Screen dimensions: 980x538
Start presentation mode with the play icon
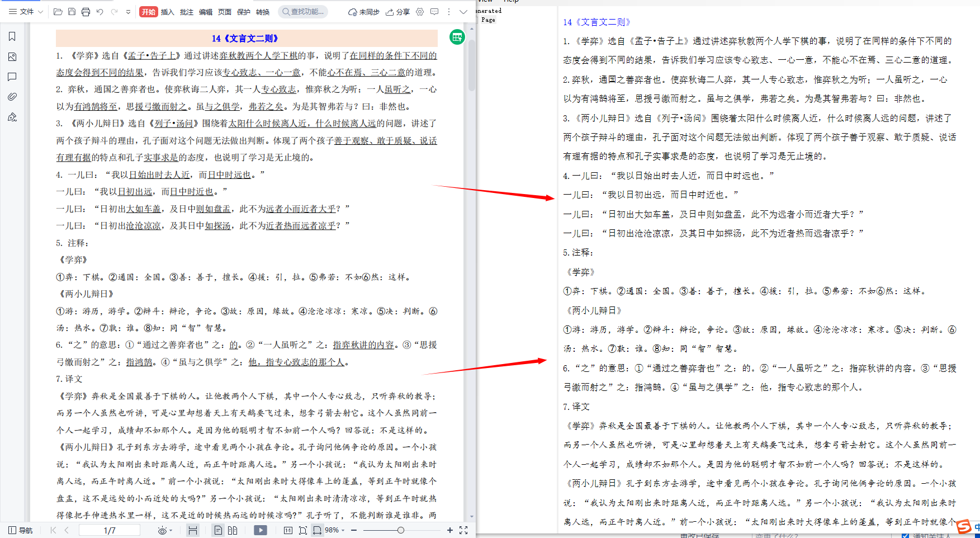(x=260, y=530)
